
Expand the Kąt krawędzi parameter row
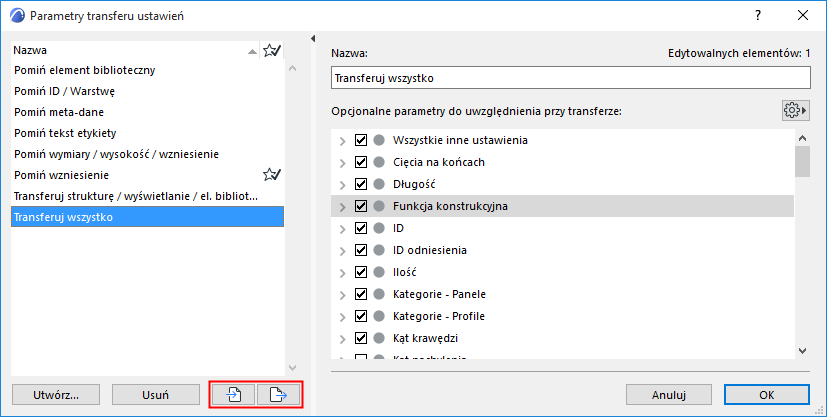[343, 338]
